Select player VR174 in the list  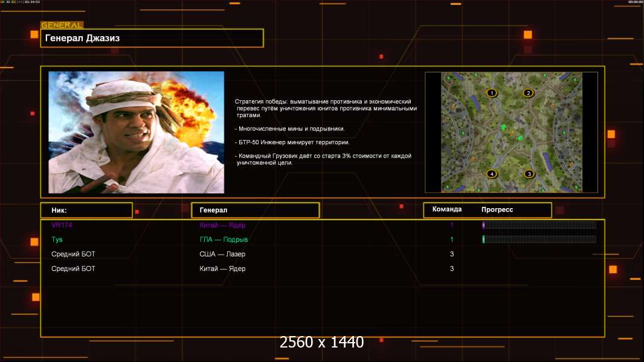pos(62,225)
